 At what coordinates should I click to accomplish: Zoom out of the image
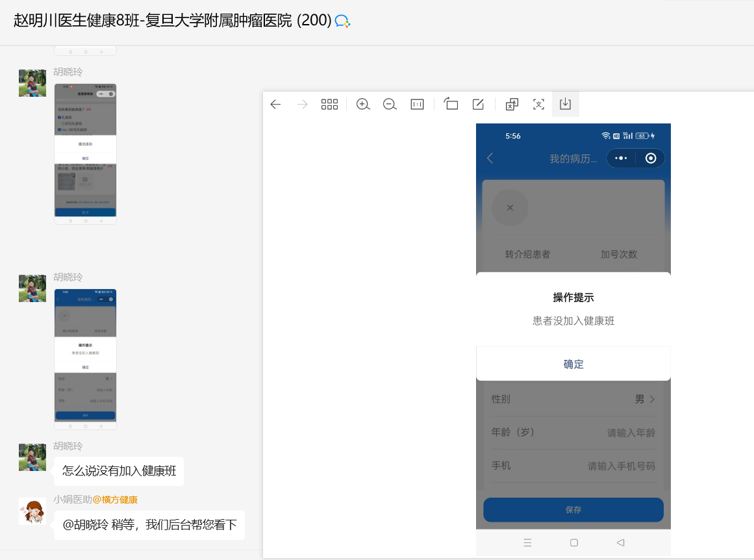point(390,105)
